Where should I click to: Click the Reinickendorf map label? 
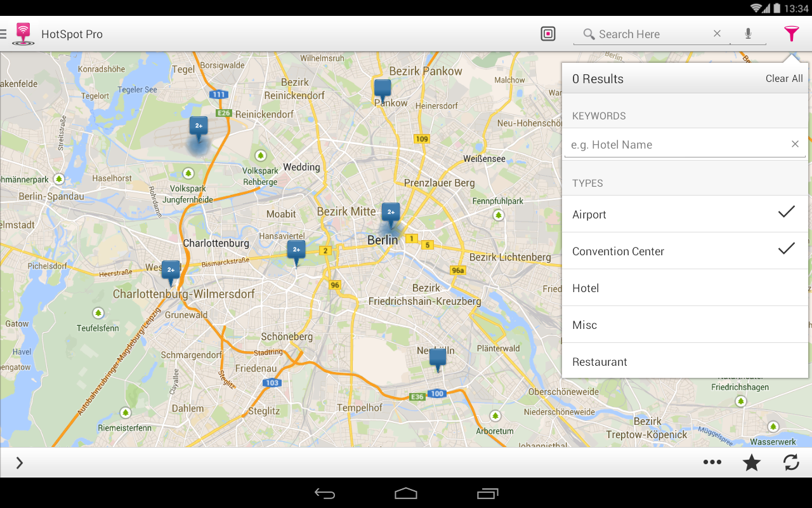point(265,114)
